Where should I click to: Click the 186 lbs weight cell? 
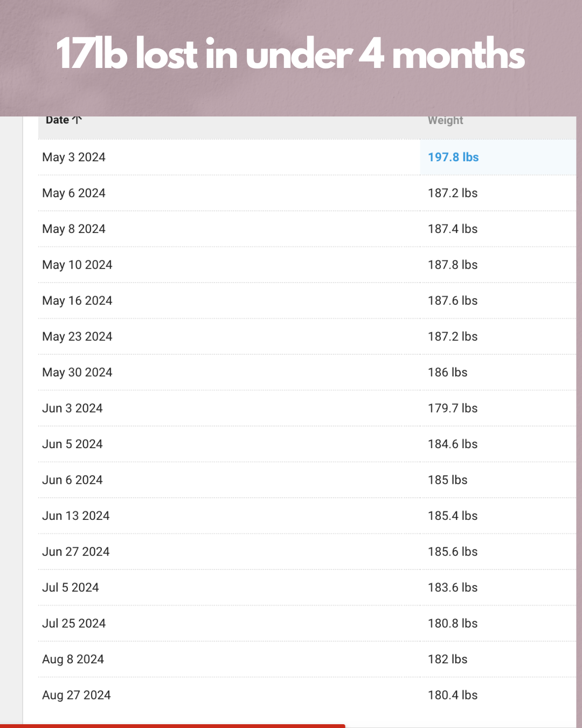[447, 373]
